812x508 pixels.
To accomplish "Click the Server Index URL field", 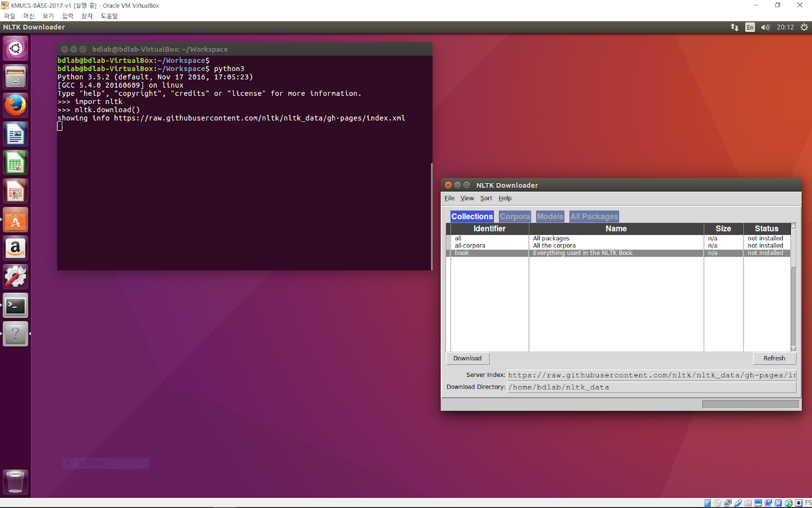I will coord(652,375).
